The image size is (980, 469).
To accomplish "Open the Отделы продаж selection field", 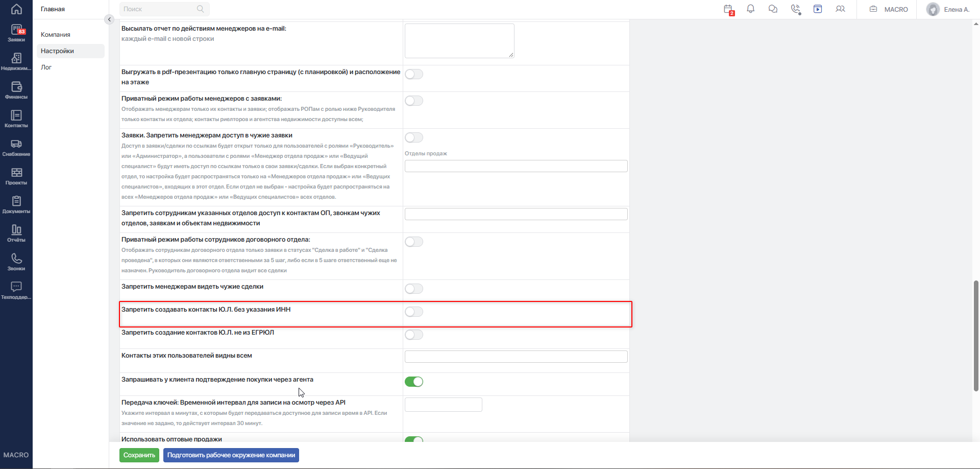I will 516,166.
